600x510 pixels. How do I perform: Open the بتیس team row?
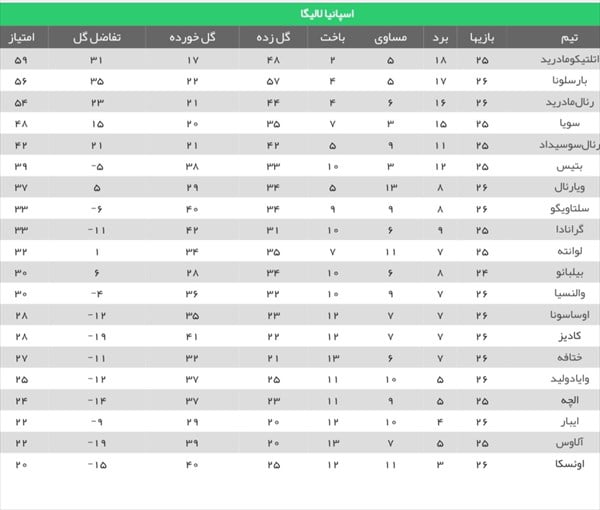577,165
